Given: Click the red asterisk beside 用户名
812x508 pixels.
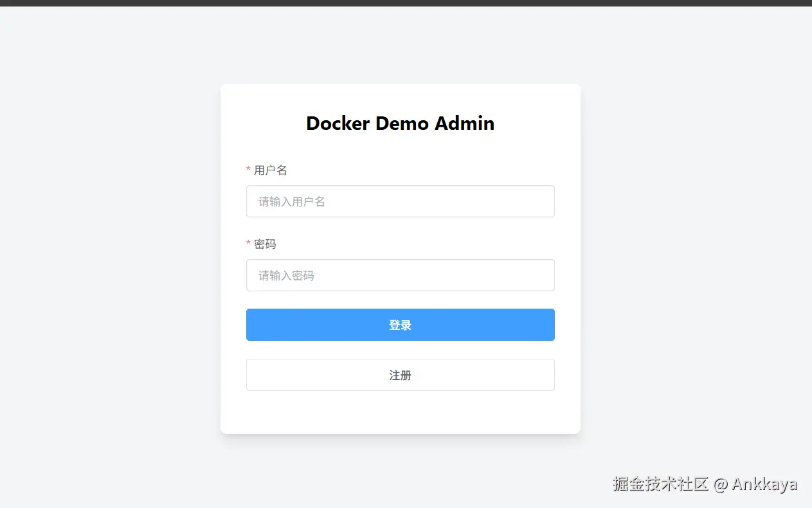Looking at the screenshot, I should (248, 170).
